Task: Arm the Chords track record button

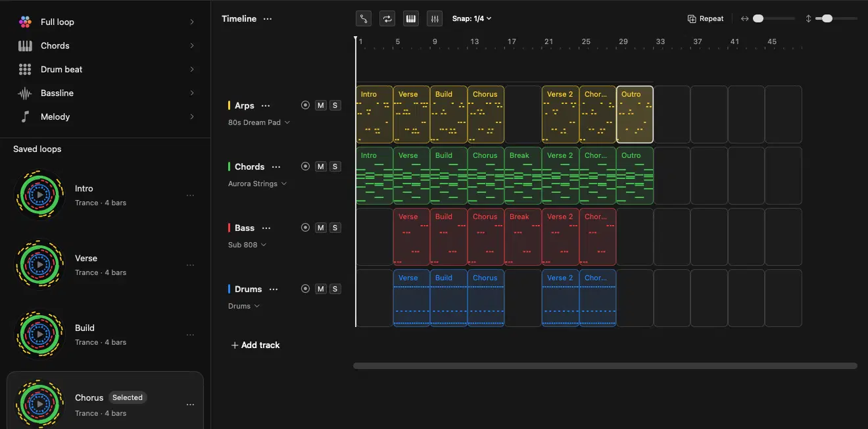Action: [x=305, y=166]
